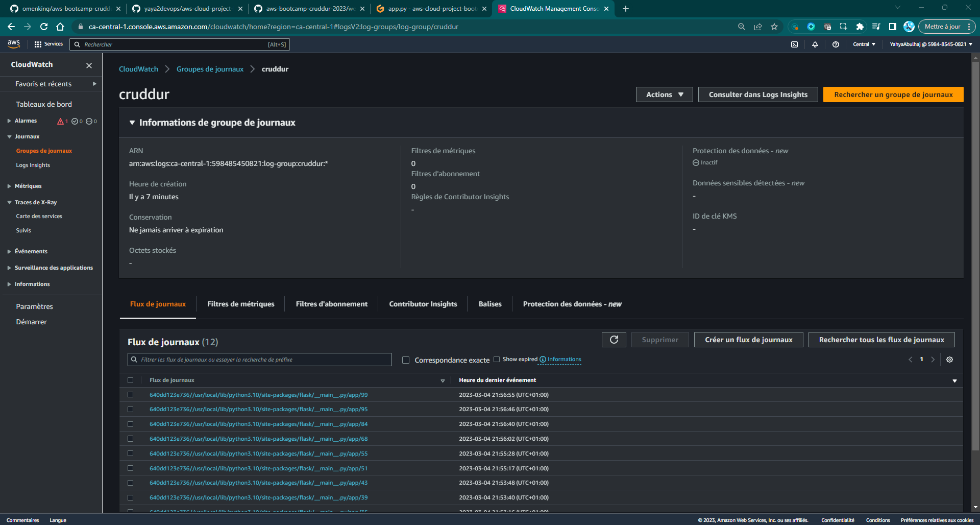Expand the Alarmes navigation section
The height and width of the screenshot is (525, 980).
9,121
